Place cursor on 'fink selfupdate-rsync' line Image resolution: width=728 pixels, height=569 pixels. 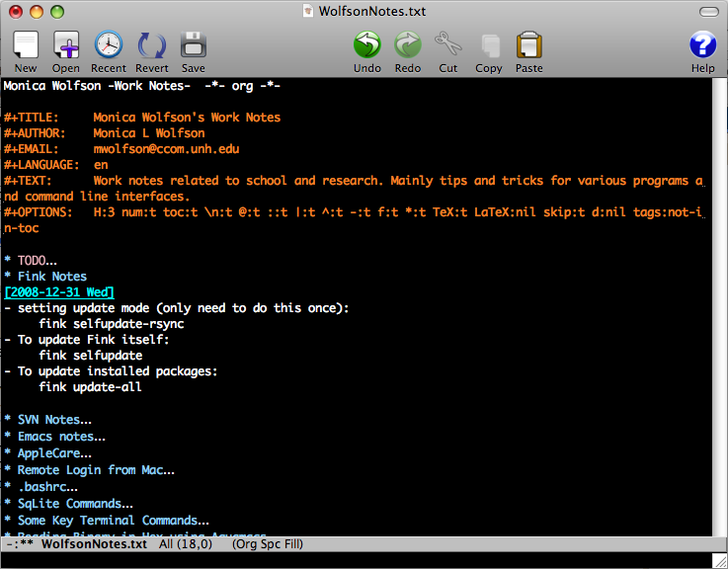[112, 324]
